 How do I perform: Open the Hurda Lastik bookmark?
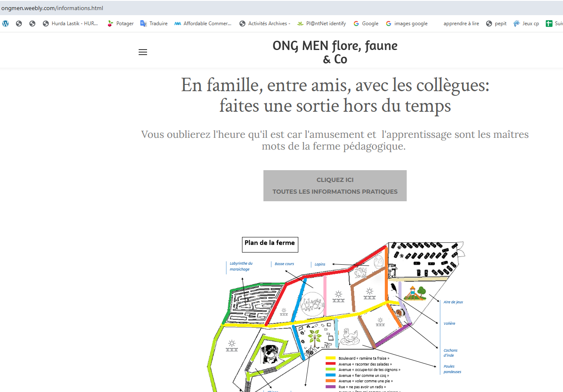pyautogui.click(x=70, y=24)
